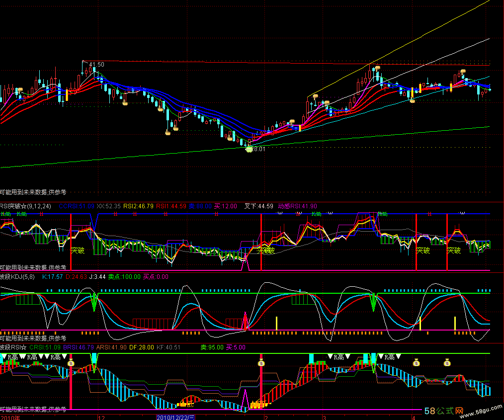This screenshot has width=504, height=420.
Task: Click the 可能用到未来数据 notice in the main price chart
Action: point(33,192)
